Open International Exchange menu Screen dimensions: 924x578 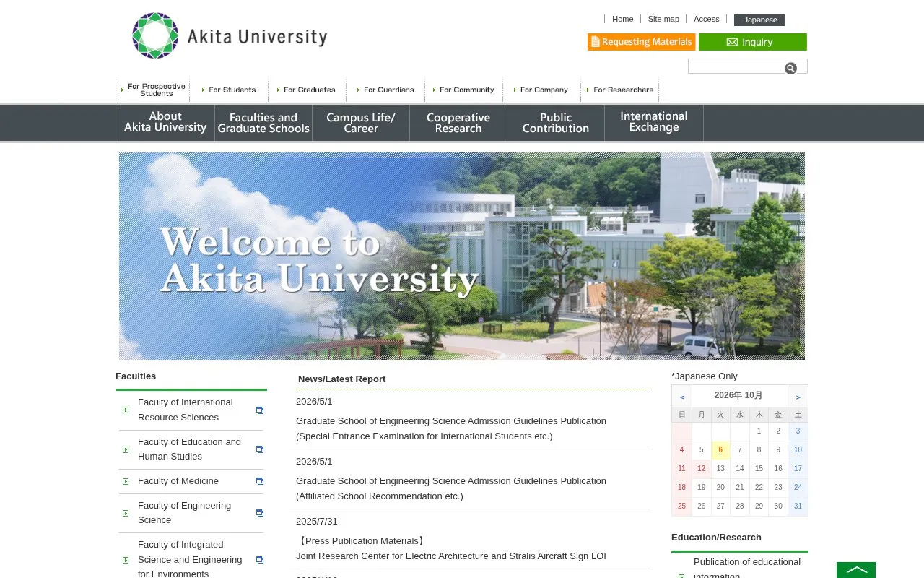(x=654, y=122)
